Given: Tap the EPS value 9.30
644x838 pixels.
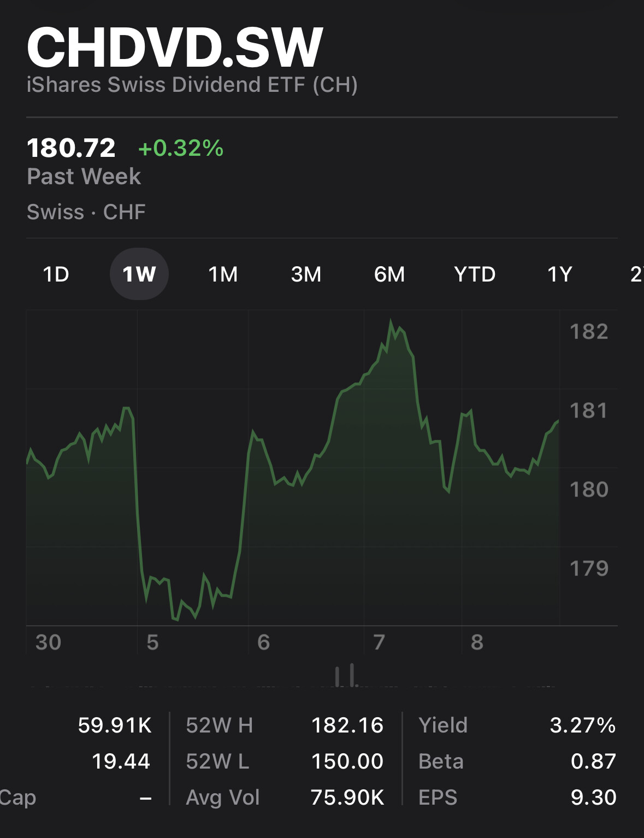Looking at the screenshot, I should [x=593, y=798].
